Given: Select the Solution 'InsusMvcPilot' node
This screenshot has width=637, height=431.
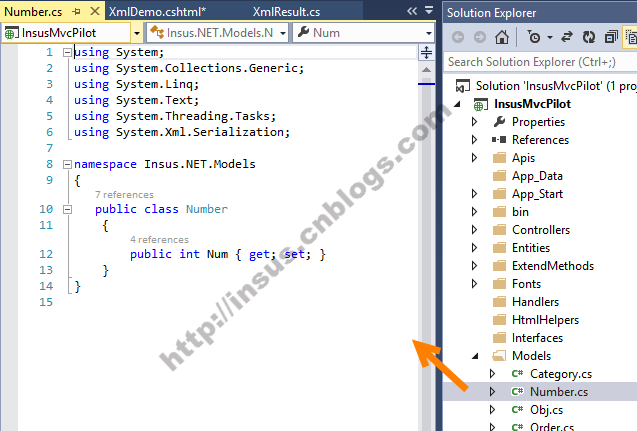Looking at the screenshot, I should (556, 86).
